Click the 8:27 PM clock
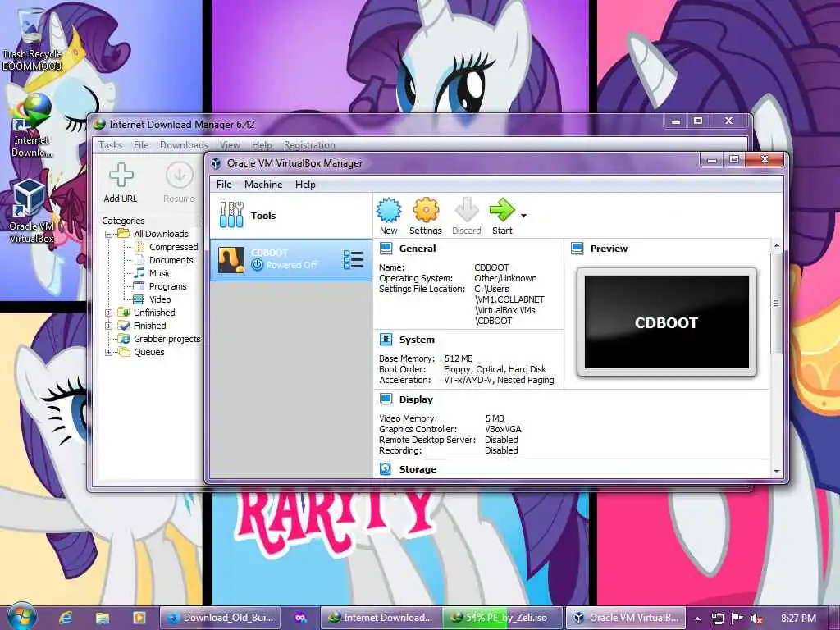Viewport: 840px width, 630px height. pyautogui.click(x=798, y=619)
